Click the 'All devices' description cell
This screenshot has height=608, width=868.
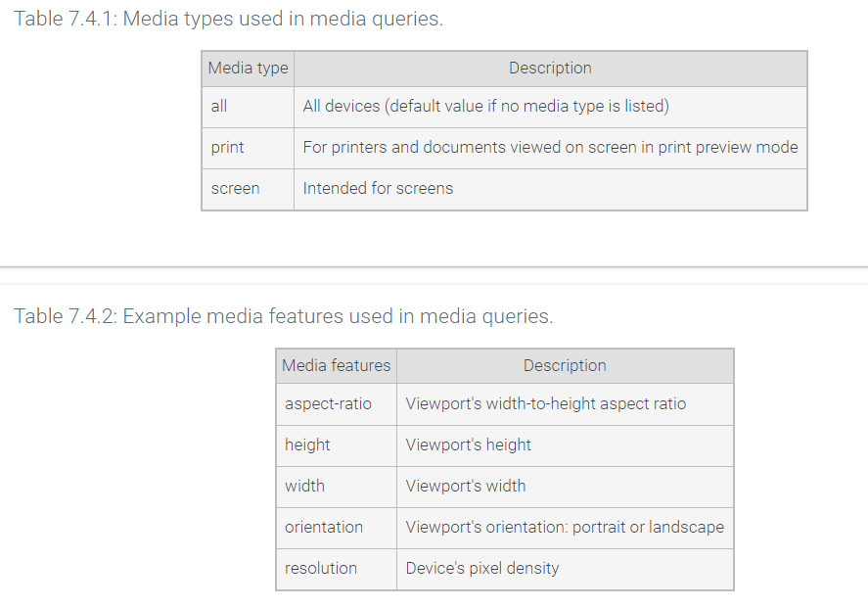coord(485,106)
